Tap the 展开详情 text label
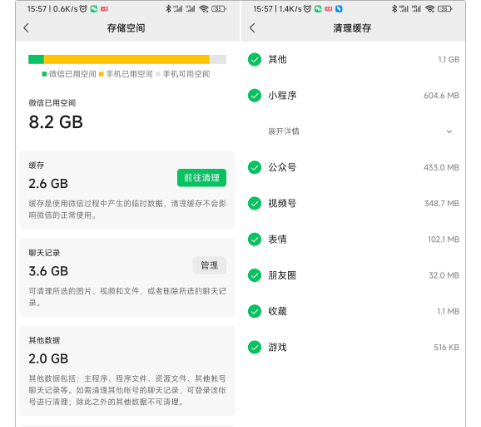 pyautogui.click(x=284, y=131)
